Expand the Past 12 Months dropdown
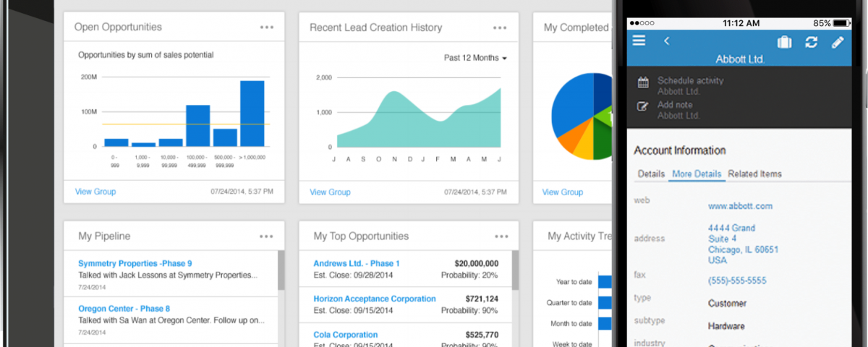The height and width of the screenshot is (347, 868). [x=475, y=58]
